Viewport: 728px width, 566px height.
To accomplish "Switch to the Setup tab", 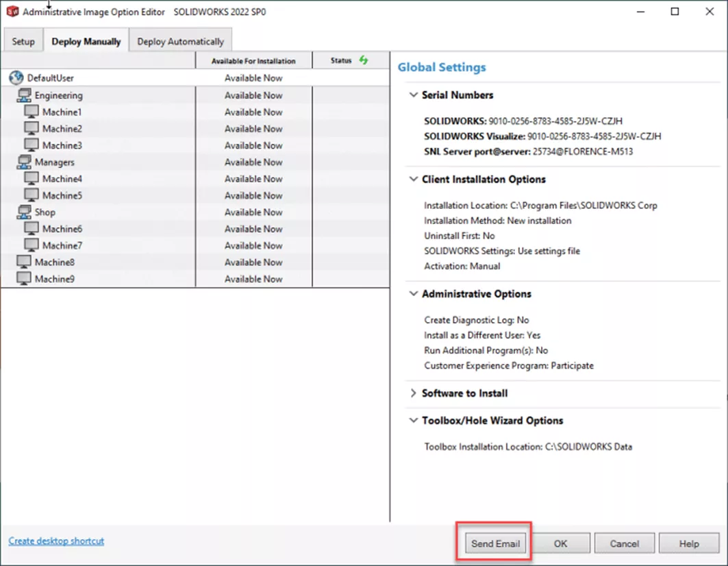I will click(x=23, y=41).
